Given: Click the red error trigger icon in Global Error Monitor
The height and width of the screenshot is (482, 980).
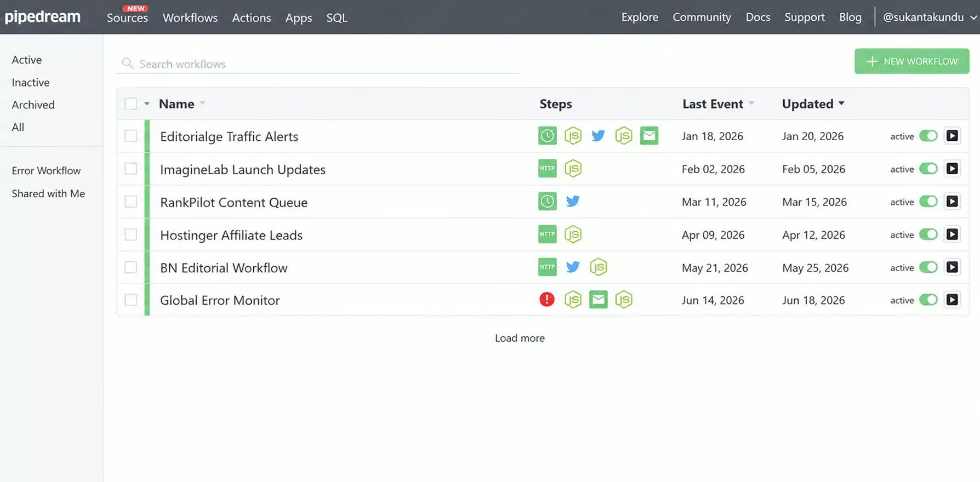Looking at the screenshot, I should pos(547,300).
